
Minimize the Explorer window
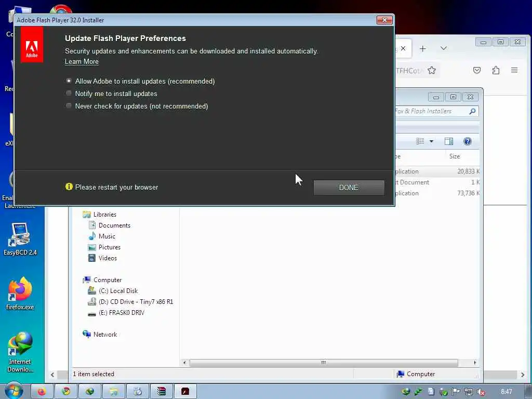(436, 97)
